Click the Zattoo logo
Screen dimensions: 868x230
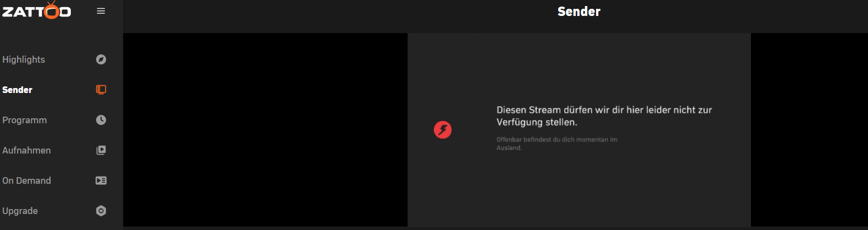(x=36, y=10)
